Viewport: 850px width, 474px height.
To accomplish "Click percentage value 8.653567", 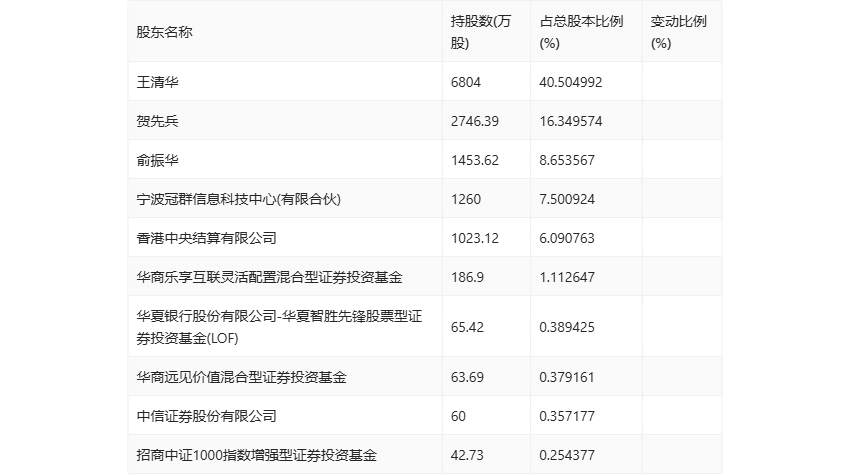I will 567,161.
